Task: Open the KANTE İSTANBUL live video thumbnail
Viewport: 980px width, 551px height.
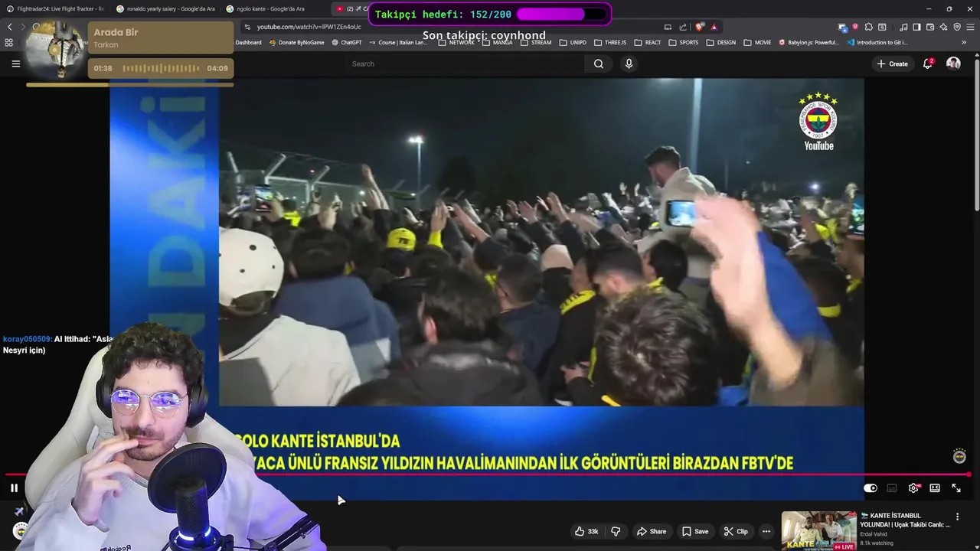Action: [818, 531]
